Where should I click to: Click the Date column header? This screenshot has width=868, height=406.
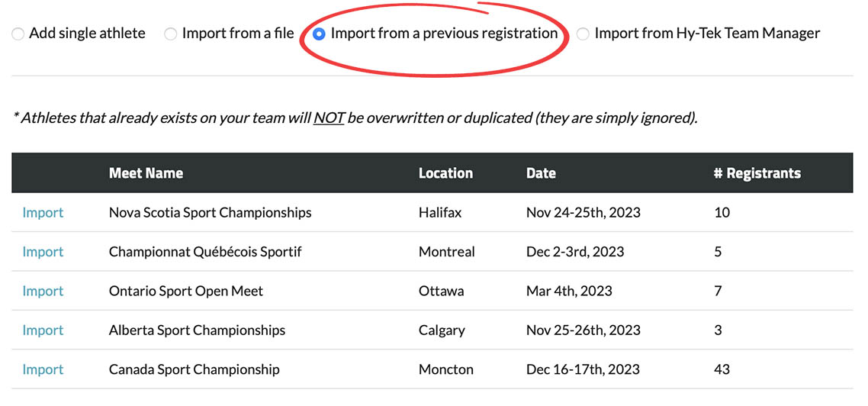(x=541, y=173)
